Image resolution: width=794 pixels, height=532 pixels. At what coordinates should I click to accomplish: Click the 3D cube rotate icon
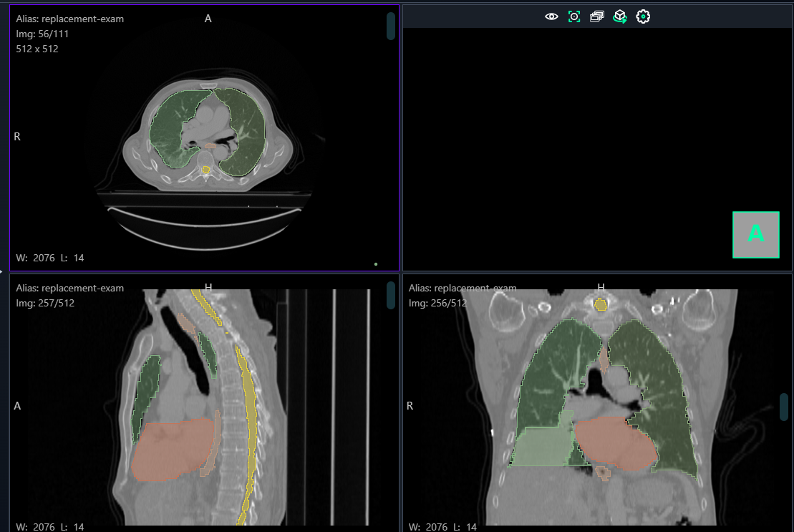620,16
